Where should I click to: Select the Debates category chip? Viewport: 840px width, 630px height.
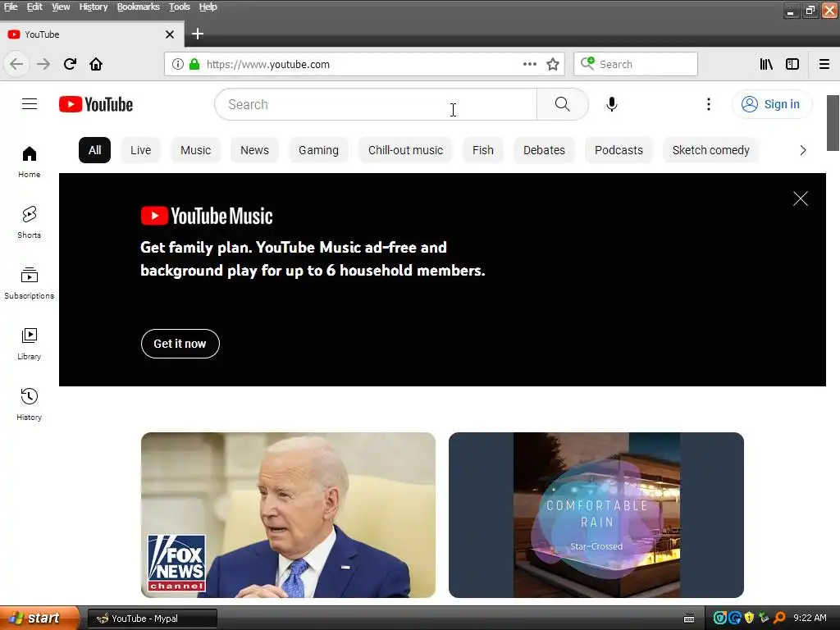(x=545, y=150)
